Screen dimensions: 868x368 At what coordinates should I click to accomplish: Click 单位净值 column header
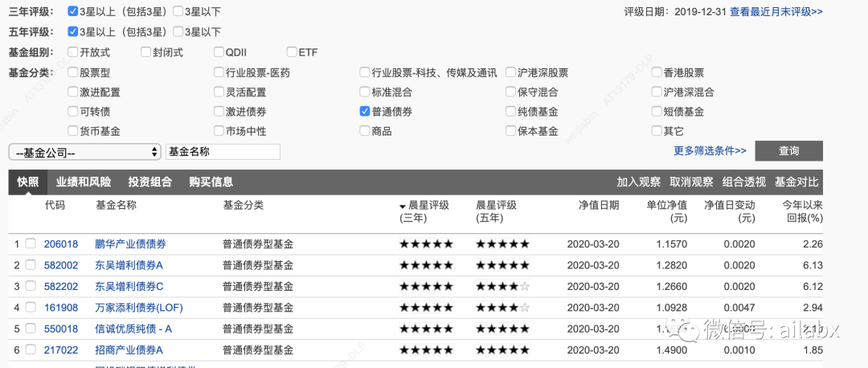[668, 212]
